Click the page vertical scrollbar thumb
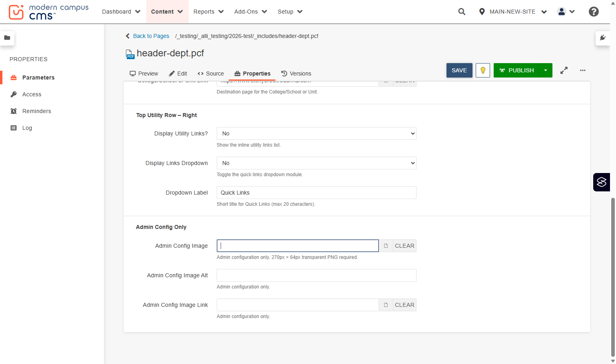 tap(613, 276)
